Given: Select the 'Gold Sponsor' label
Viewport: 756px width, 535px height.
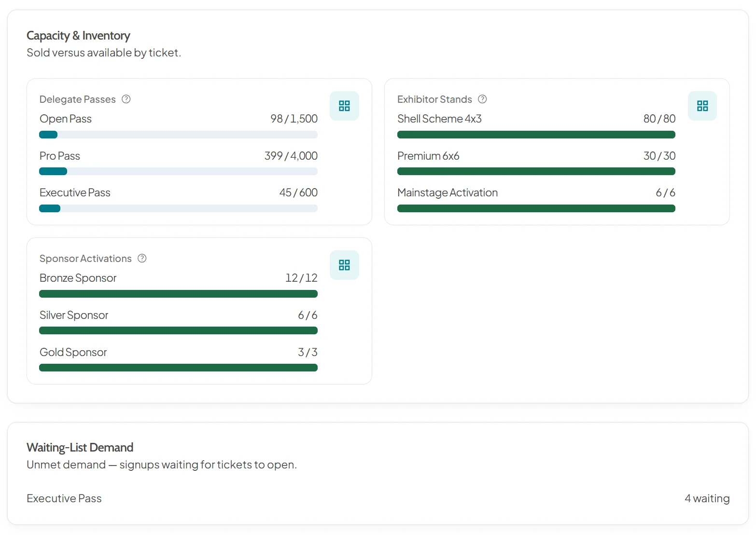Looking at the screenshot, I should (73, 352).
